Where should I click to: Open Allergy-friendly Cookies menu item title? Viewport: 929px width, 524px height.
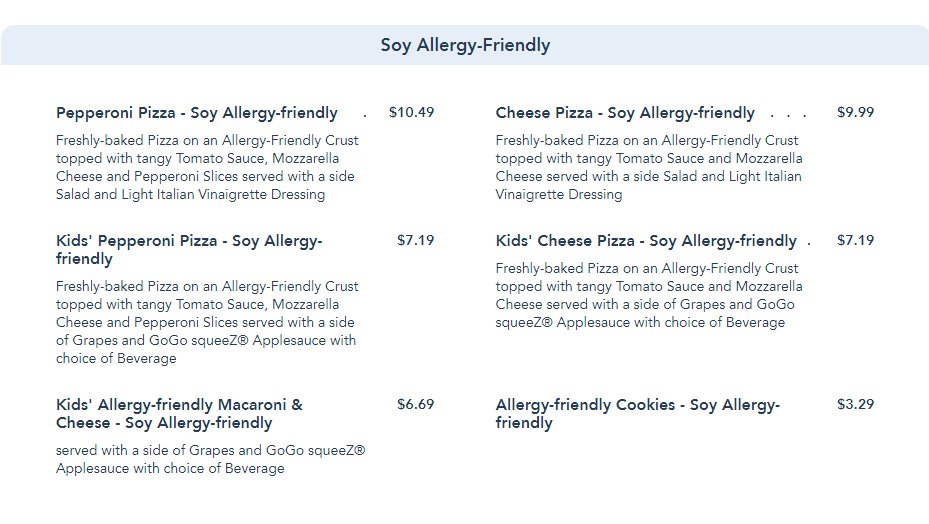(638, 414)
